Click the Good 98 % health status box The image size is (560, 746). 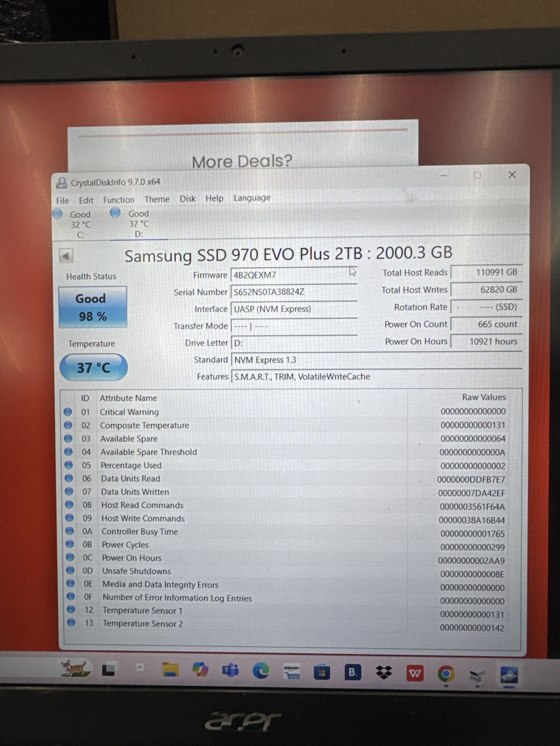(x=93, y=307)
